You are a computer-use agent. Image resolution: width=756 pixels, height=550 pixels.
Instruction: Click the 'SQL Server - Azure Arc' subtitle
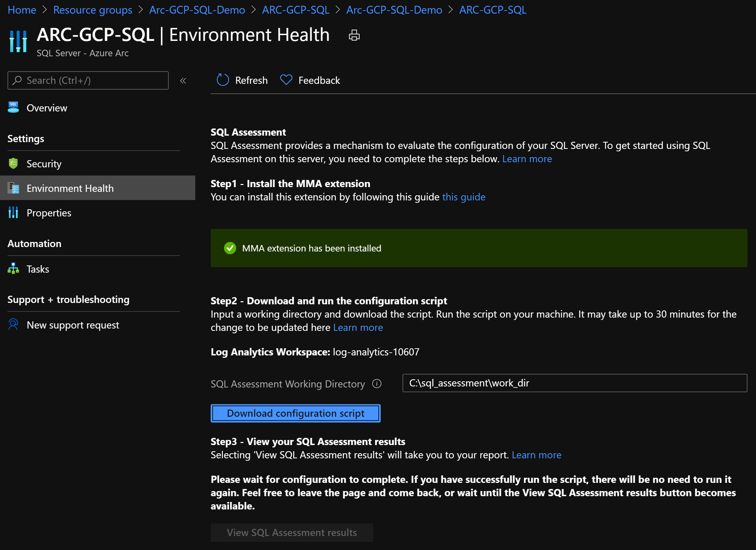click(x=82, y=53)
